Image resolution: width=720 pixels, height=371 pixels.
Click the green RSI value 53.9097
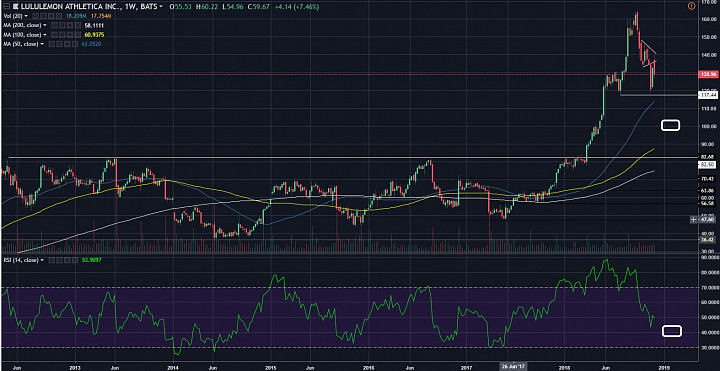(x=91, y=260)
